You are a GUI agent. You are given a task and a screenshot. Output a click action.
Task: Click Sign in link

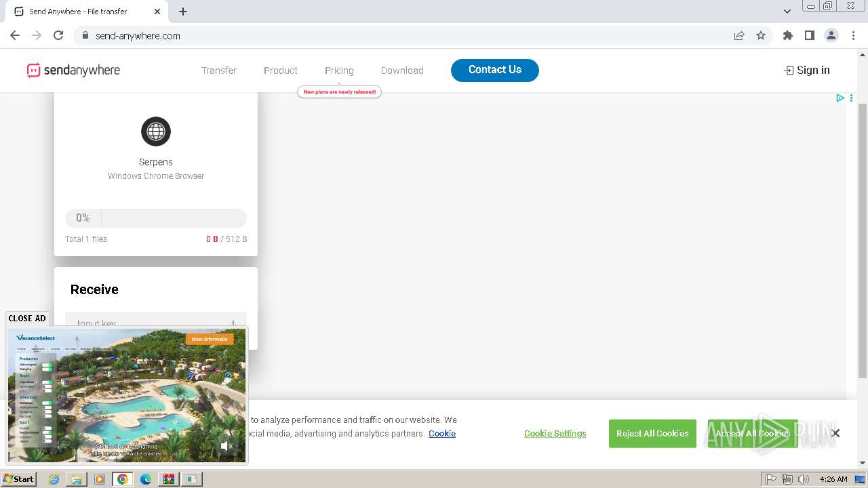pyautogui.click(x=807, y=70)
